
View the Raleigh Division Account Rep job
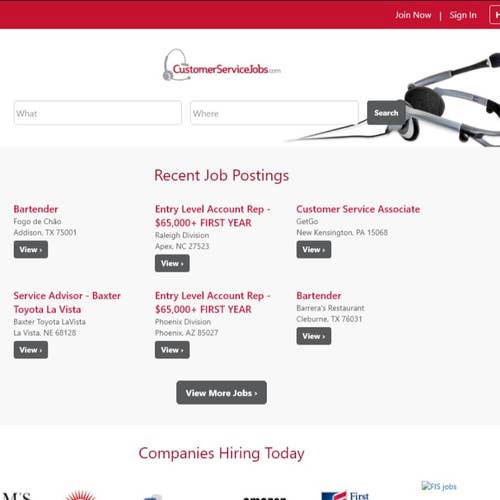(172, 263)
